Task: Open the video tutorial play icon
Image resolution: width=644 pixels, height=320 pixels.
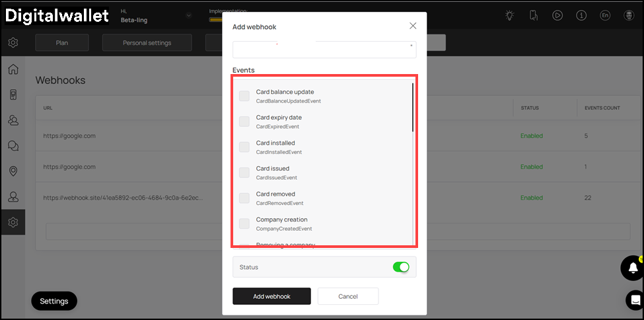Action: coord(557,16)
